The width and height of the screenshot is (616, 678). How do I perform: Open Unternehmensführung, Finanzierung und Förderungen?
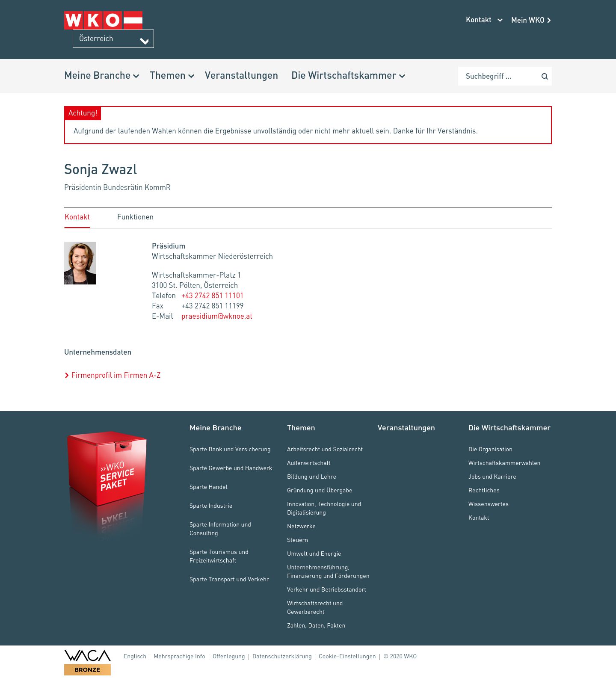pos(328,571)
